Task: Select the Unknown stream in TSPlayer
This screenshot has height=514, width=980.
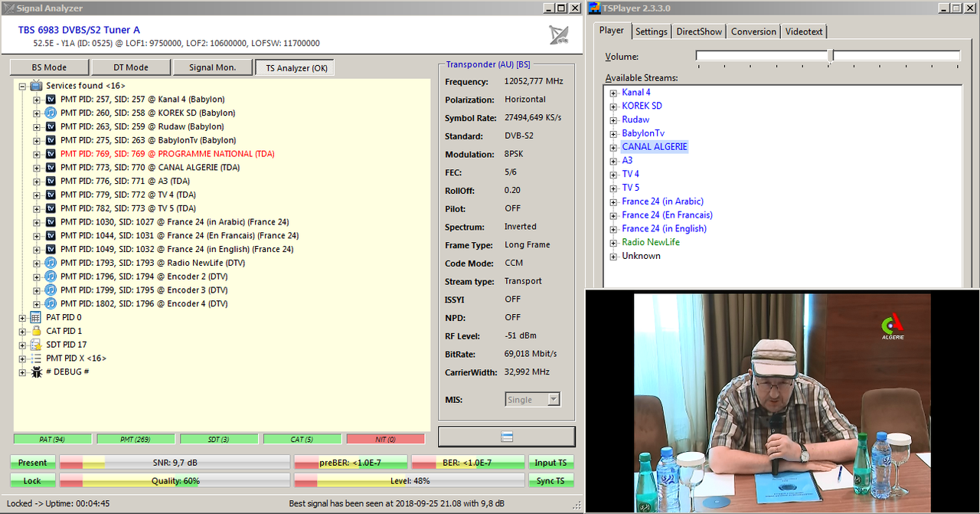Action: coord(641,256)
